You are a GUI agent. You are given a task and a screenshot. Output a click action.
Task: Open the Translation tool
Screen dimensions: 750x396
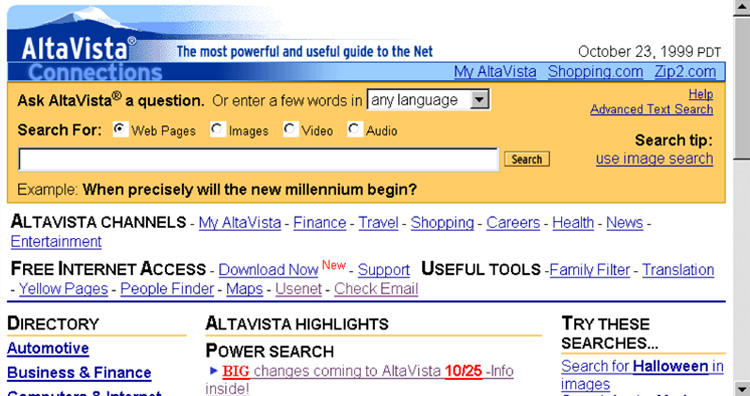678,270
